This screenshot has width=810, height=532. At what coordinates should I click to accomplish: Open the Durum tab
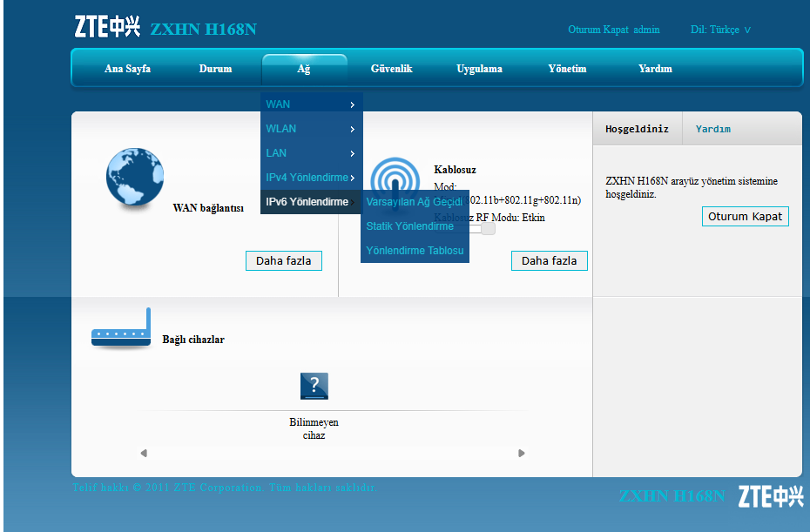[215, 69]
